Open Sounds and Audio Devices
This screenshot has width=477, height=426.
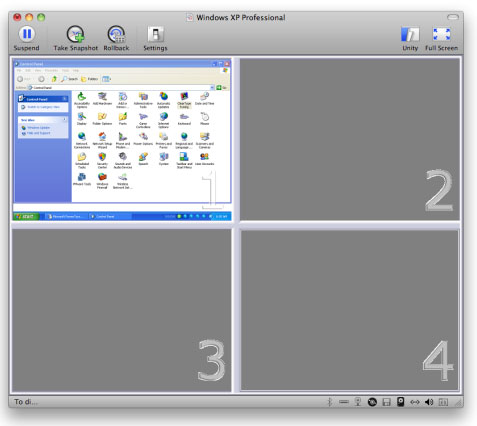click(x=123, y=160)
